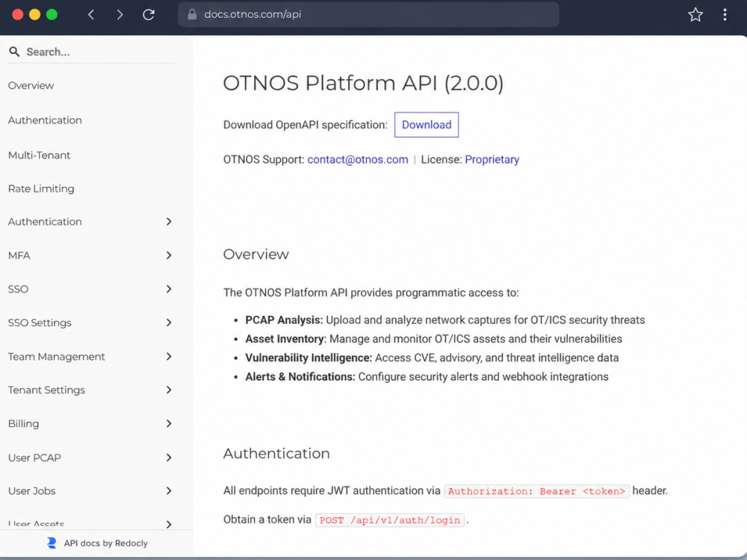
Task: Download the OpenAPI specification
Action: (427, 125)
